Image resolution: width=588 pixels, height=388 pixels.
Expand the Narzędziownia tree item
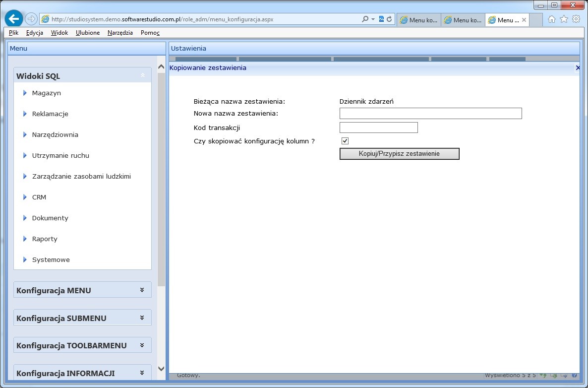tap(25, 134)
